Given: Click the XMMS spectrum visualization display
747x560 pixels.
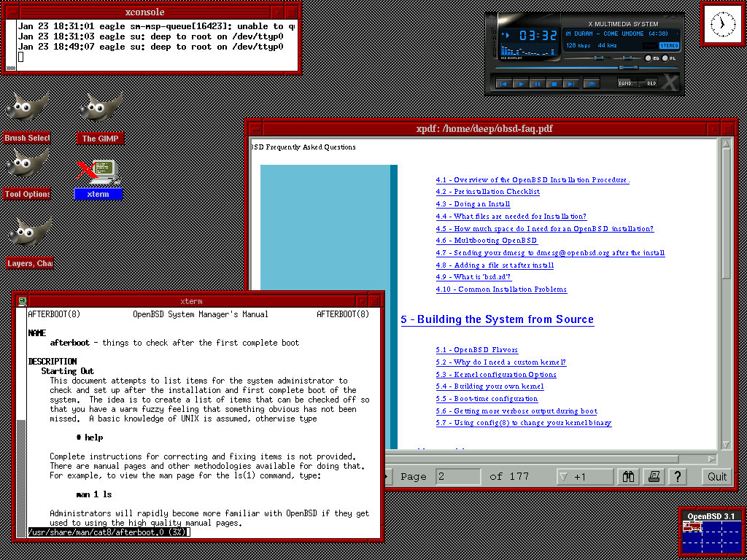Looking at the screenshot, I should coord(530,50).
